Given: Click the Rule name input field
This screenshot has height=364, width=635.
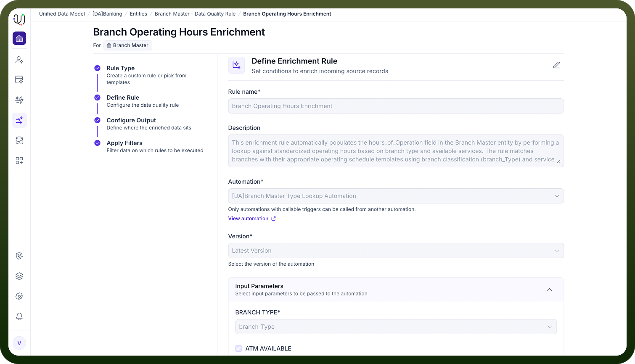Looking at the screenshot, I should [x=396, y=106].
